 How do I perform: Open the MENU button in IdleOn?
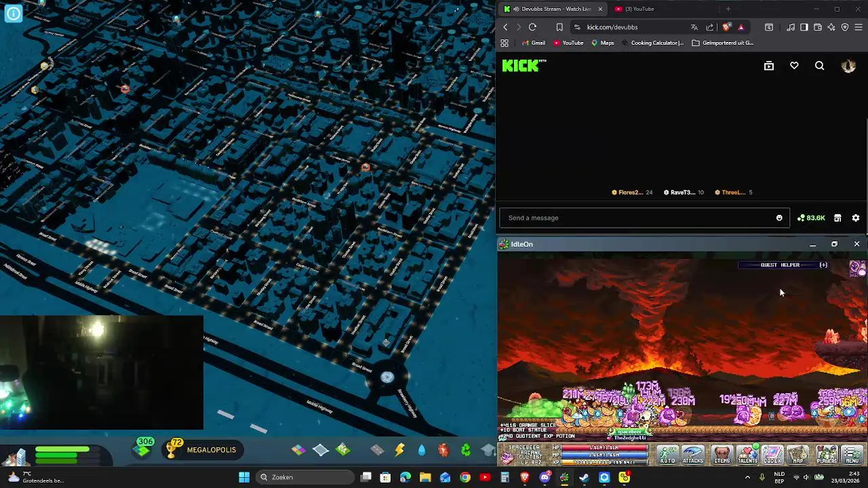(852, 455)
